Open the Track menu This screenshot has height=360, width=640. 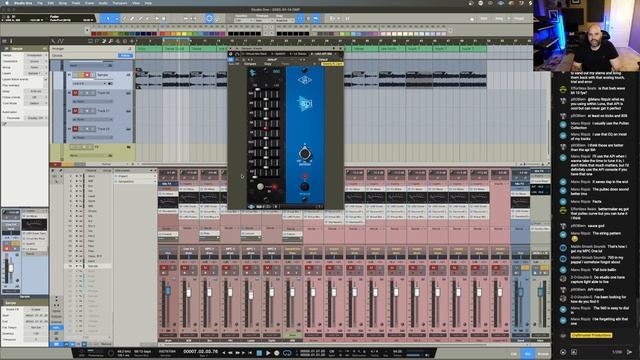[76, 3]
